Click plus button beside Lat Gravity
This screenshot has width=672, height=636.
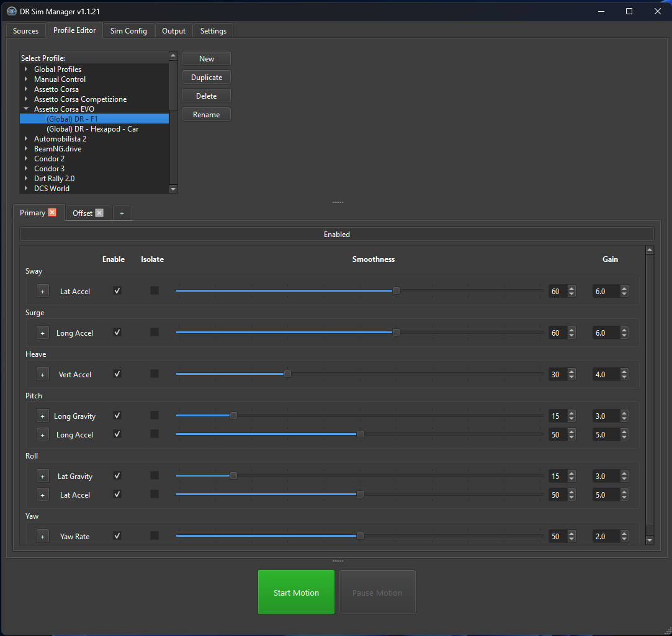click(x=42, y=476)
